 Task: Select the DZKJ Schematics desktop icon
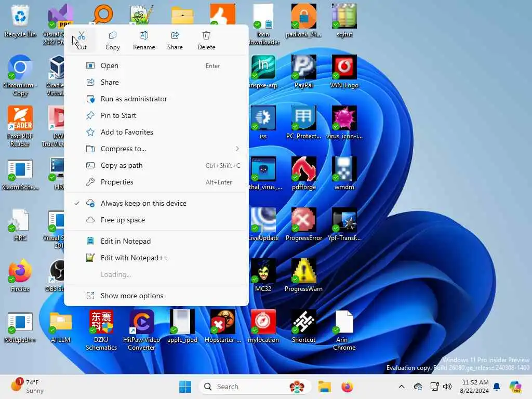point(101,330)
